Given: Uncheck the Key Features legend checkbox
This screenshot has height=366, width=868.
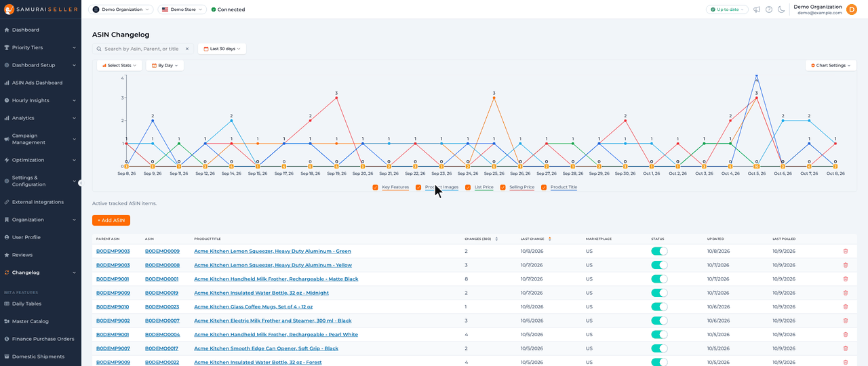Looking at the screenshot, I should (375, 187).
